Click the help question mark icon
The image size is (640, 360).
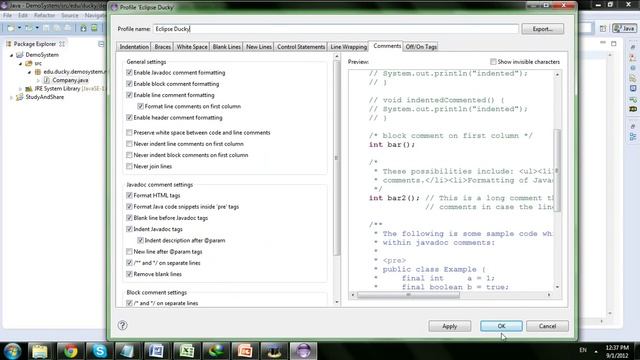tap(122, 325)
